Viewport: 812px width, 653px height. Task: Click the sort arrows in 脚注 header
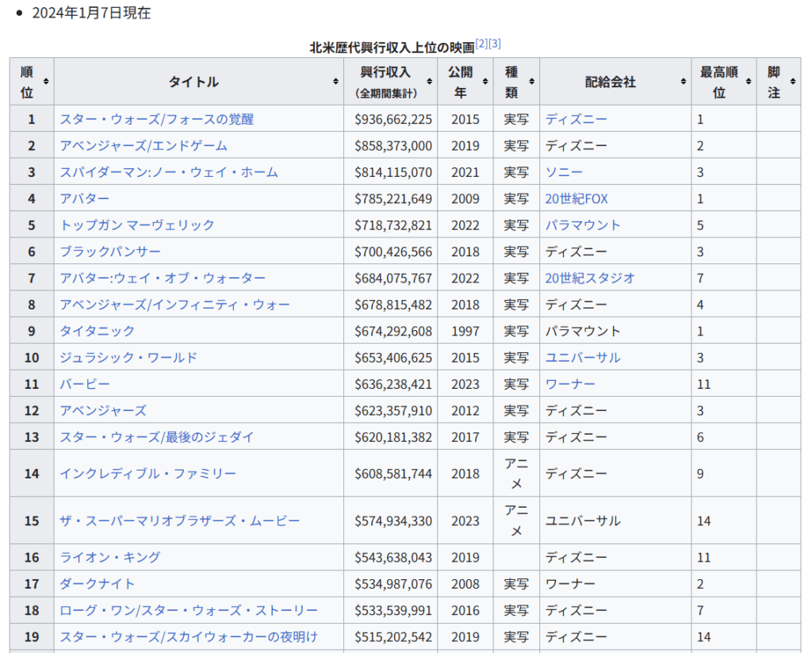793,82
